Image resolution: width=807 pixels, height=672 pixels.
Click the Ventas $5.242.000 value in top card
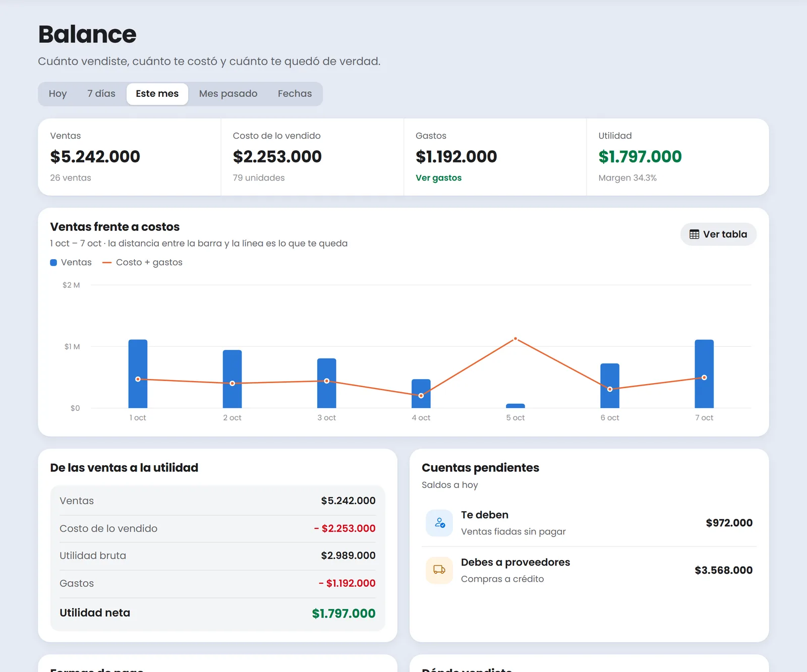[x=95, y=157]
